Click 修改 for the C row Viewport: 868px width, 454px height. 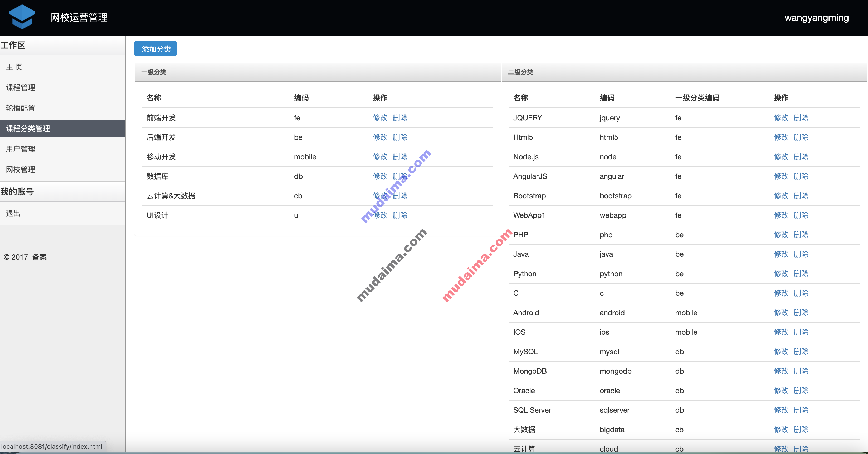781,294
